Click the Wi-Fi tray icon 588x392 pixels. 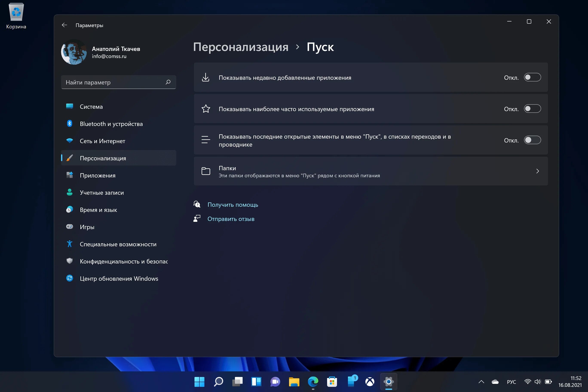[527, 382]
